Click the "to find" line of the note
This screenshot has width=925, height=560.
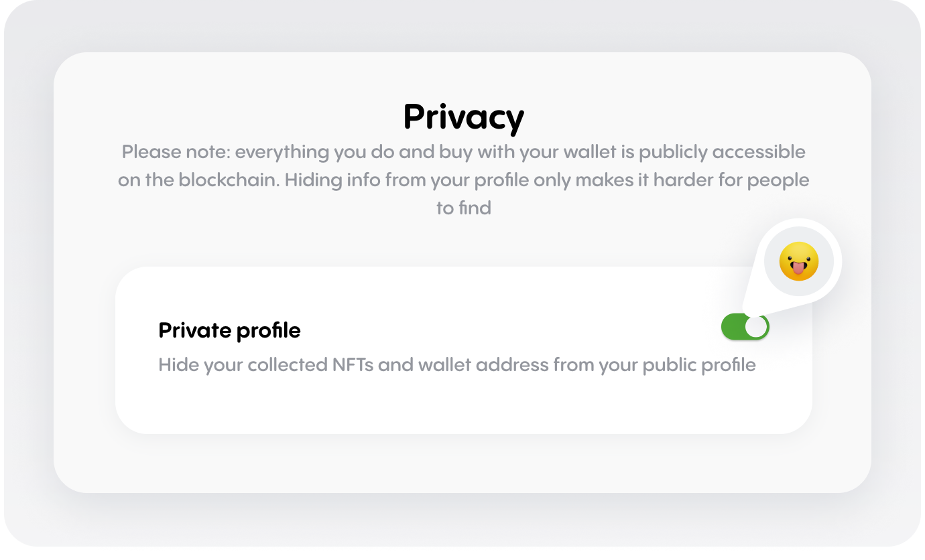tap(463, 208)
